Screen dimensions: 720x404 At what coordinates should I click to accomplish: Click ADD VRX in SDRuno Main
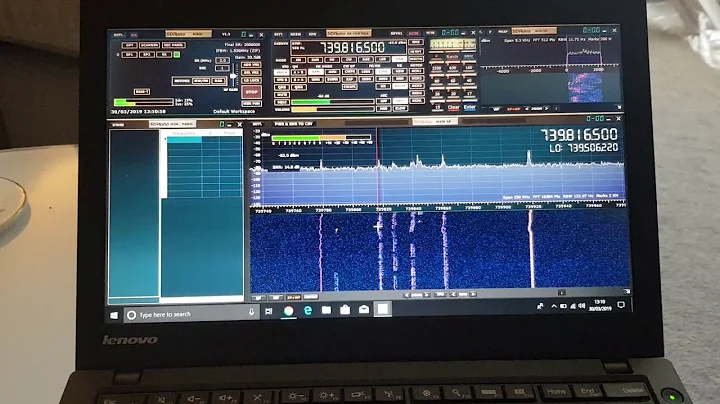pos(251,65)
